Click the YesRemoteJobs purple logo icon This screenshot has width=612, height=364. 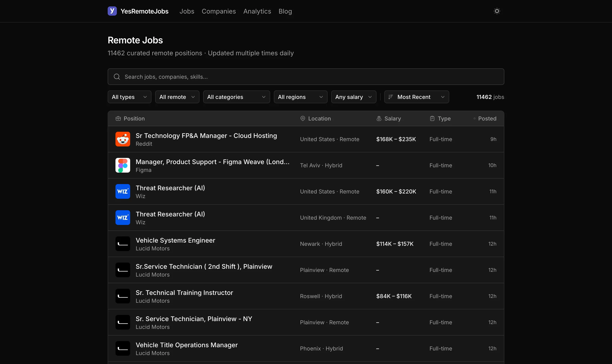[112, 11]
